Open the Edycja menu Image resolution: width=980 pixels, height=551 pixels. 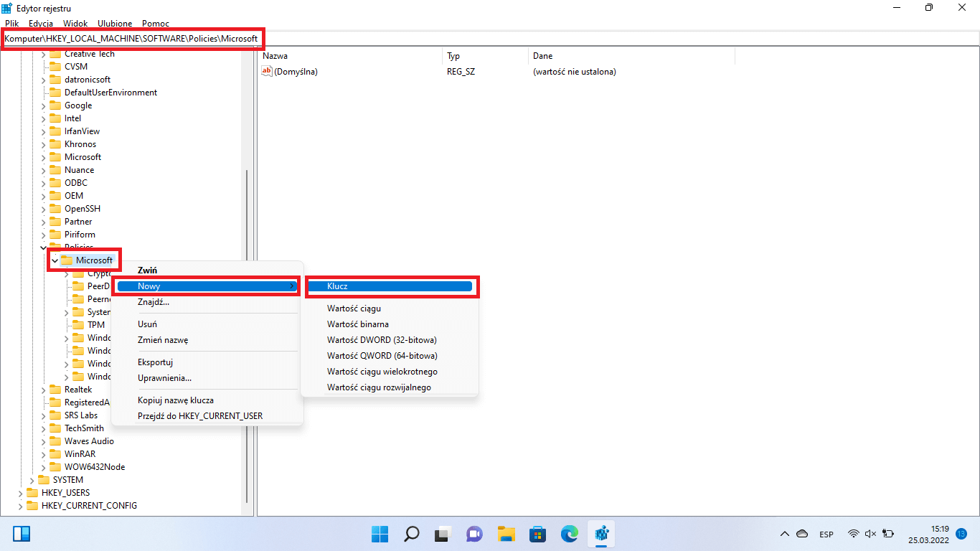[x=41, y=24]
